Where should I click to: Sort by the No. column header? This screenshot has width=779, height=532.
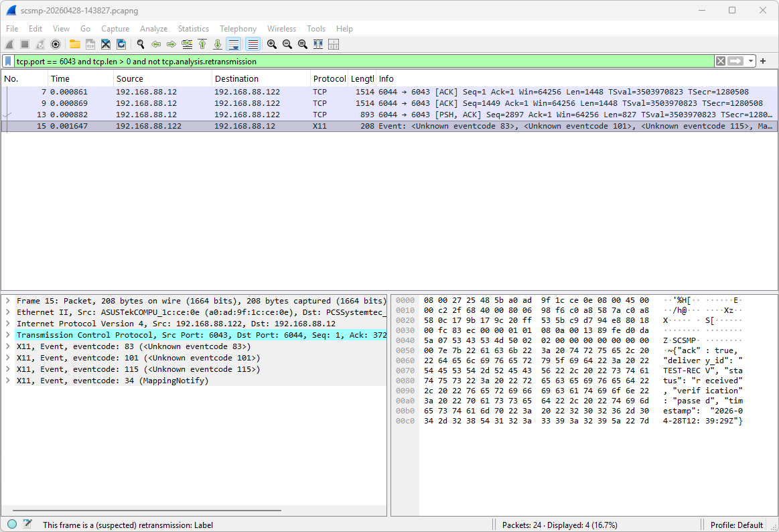[x=24, y=78]
